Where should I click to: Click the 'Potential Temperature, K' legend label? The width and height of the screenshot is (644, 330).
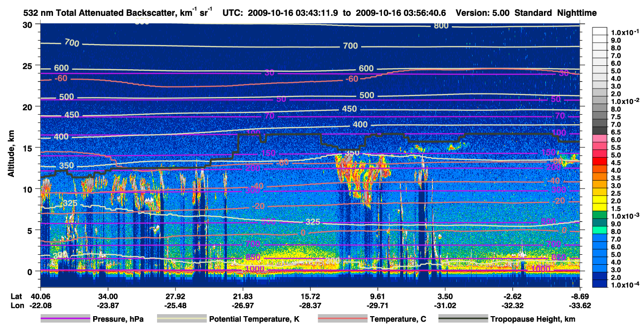click(254, 319)
